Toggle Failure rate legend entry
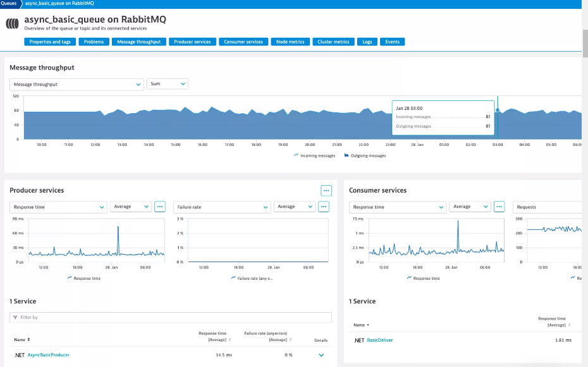 (252, 278)
